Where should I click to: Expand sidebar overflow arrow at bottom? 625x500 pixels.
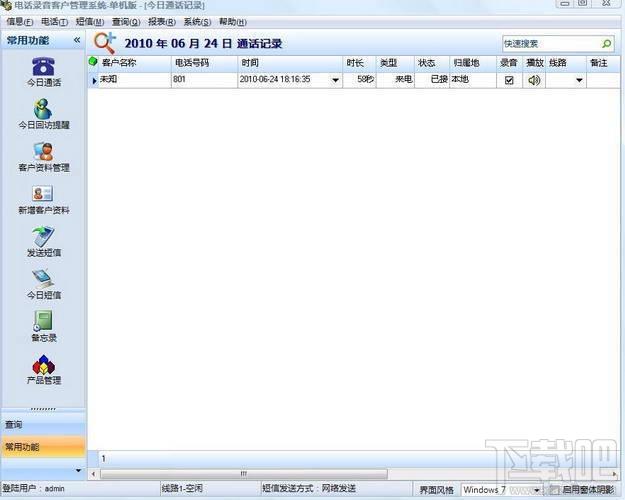[79, 470]
